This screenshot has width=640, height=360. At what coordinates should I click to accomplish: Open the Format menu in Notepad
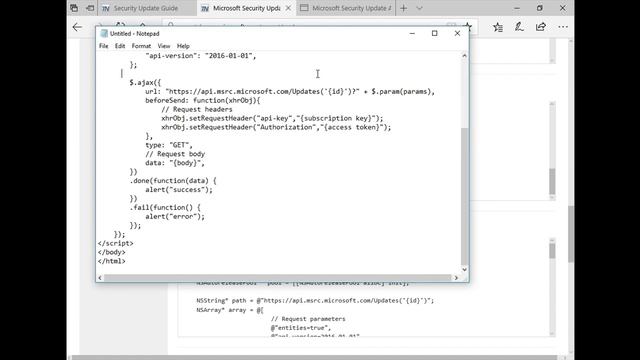pyautogui.click(x=141, y=46)
